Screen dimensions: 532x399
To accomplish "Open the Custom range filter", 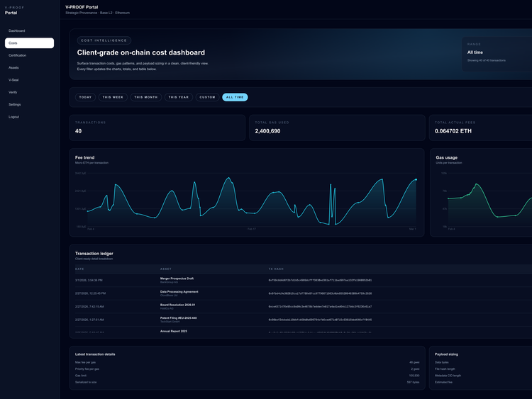I will tap(207, 97).
